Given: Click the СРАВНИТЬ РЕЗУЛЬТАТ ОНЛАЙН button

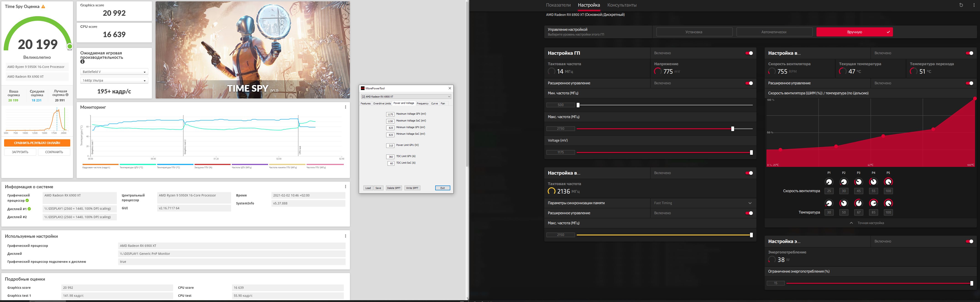Looking at the screenshot, I should point(37,143).
